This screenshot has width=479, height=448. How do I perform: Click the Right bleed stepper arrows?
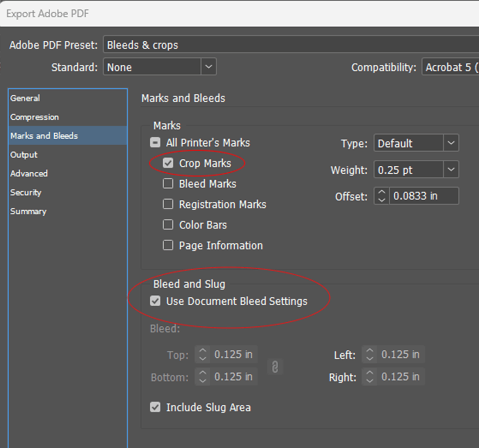pos(370,377)
